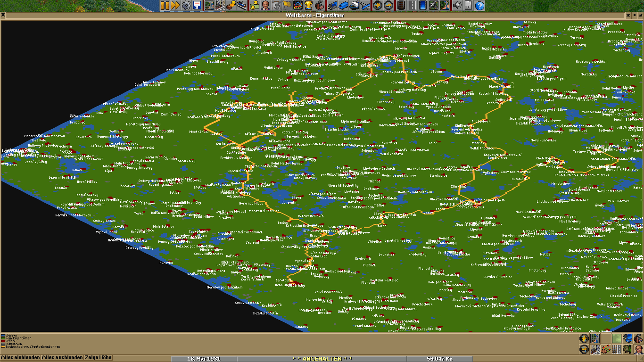Open the league table trophy icon
This screenshot has height=362, width=644.
click(308, 6)
